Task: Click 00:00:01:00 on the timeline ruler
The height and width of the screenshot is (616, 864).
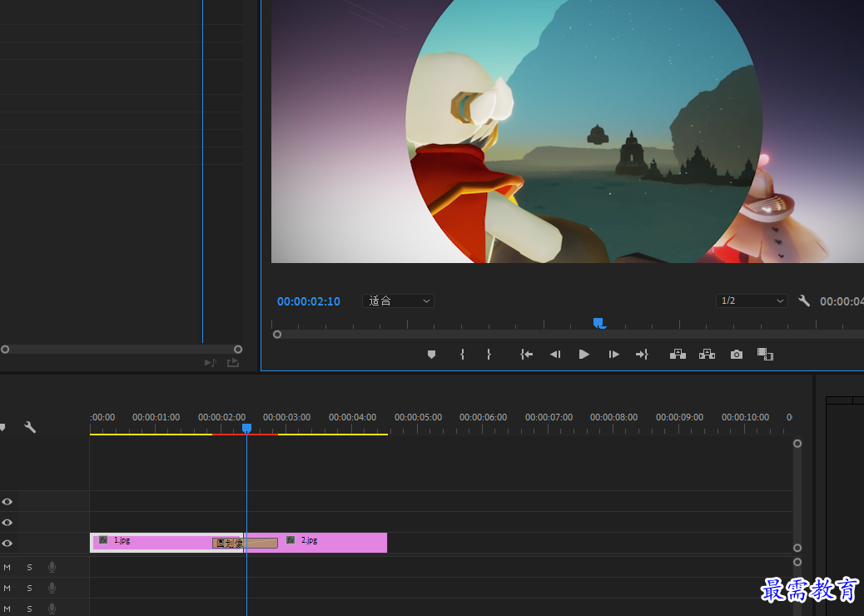Action: click(x=156, y=418)
